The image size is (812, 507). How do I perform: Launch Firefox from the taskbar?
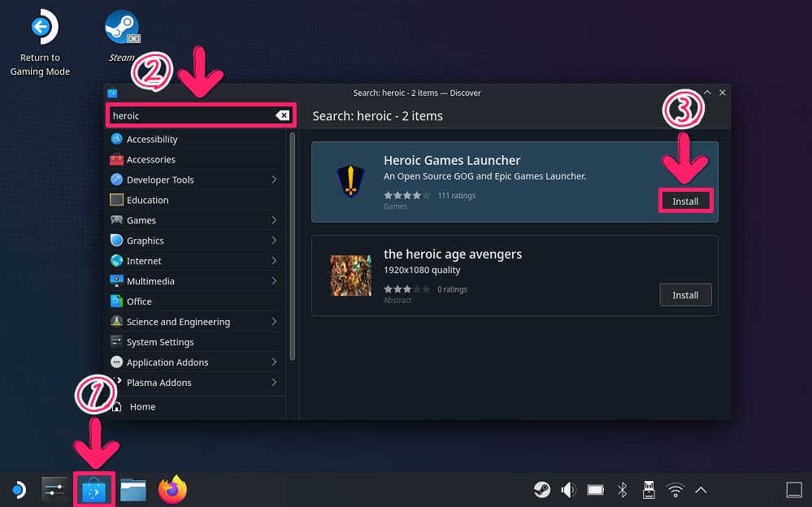point(172,489)
